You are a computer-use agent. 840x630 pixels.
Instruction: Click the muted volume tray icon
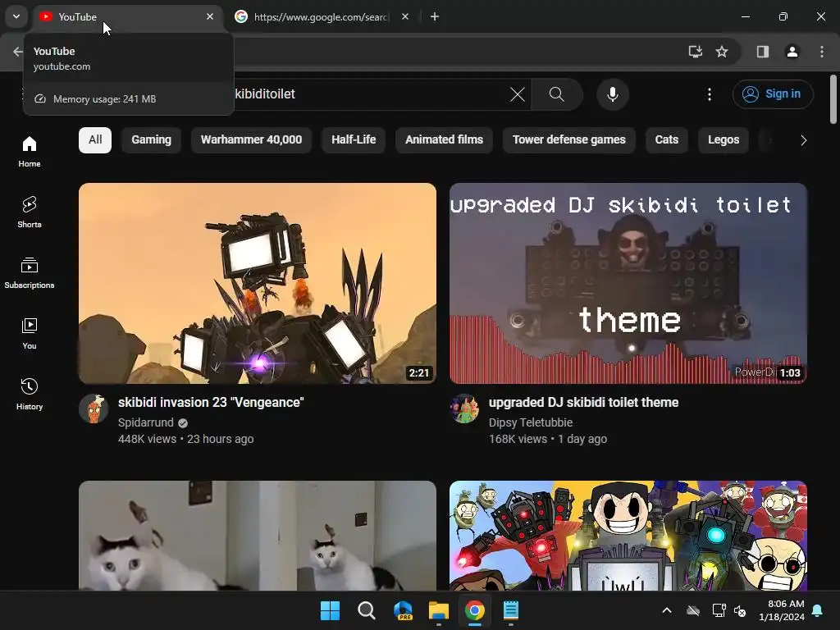741,610
